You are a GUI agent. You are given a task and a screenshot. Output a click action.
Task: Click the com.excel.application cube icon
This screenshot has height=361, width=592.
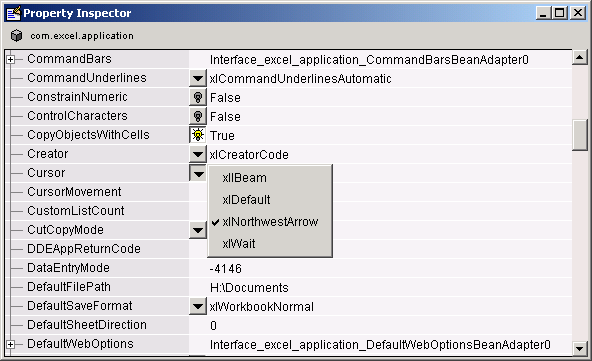[16, 35]
